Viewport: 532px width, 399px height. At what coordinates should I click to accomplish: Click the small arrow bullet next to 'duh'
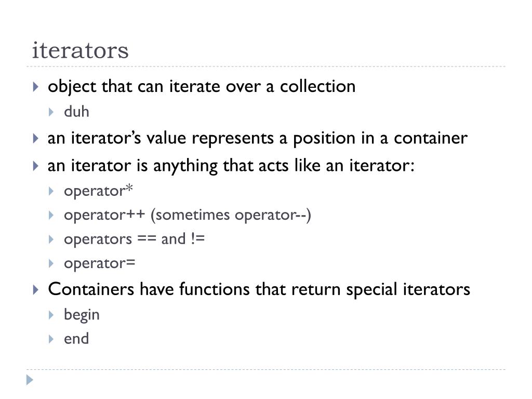[x=51, y=112]
